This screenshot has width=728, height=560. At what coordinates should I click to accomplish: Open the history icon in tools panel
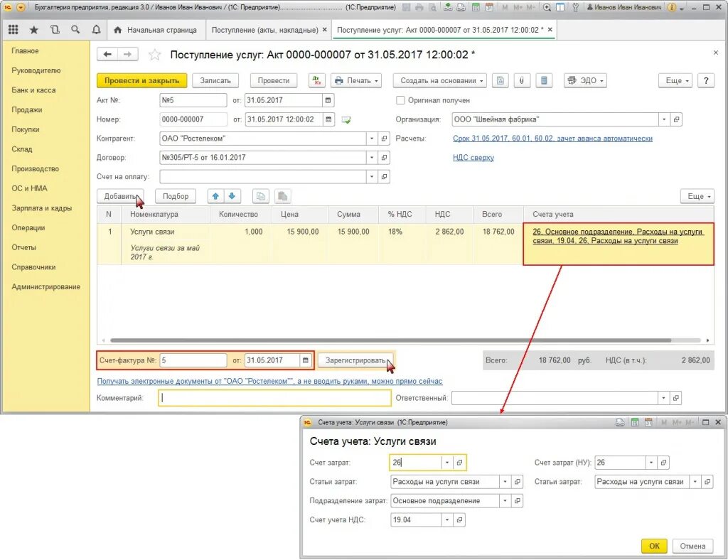click(55, 30)
